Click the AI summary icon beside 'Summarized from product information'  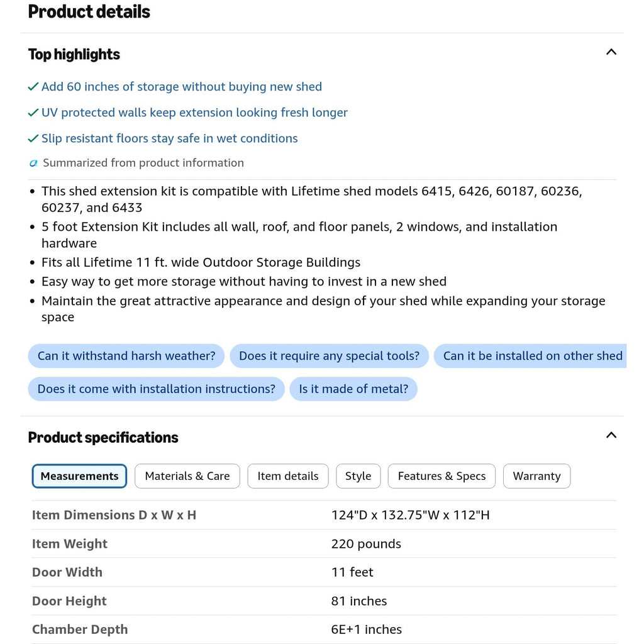[33, 163]
